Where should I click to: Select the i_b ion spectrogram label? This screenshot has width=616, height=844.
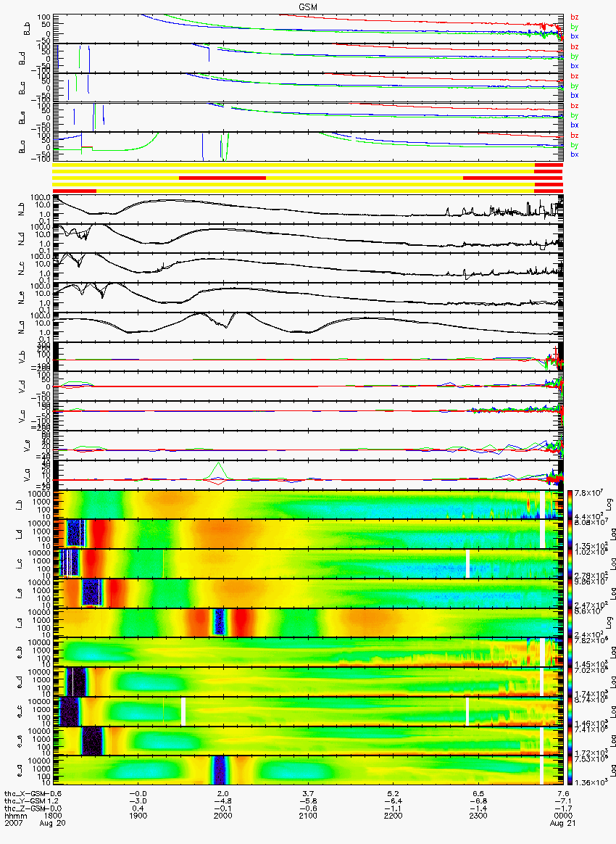pos(20,505)
